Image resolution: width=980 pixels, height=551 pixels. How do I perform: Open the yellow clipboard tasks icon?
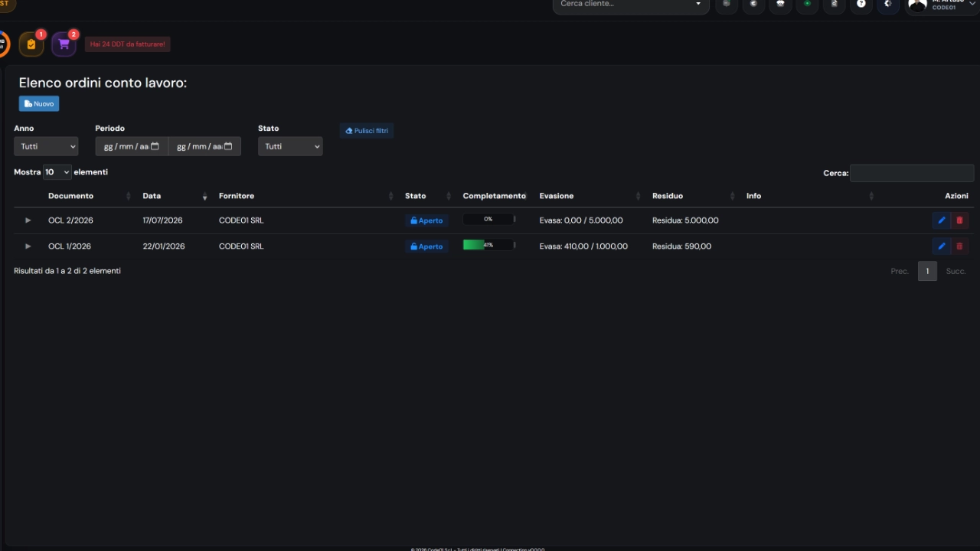(x=31, y=44)
